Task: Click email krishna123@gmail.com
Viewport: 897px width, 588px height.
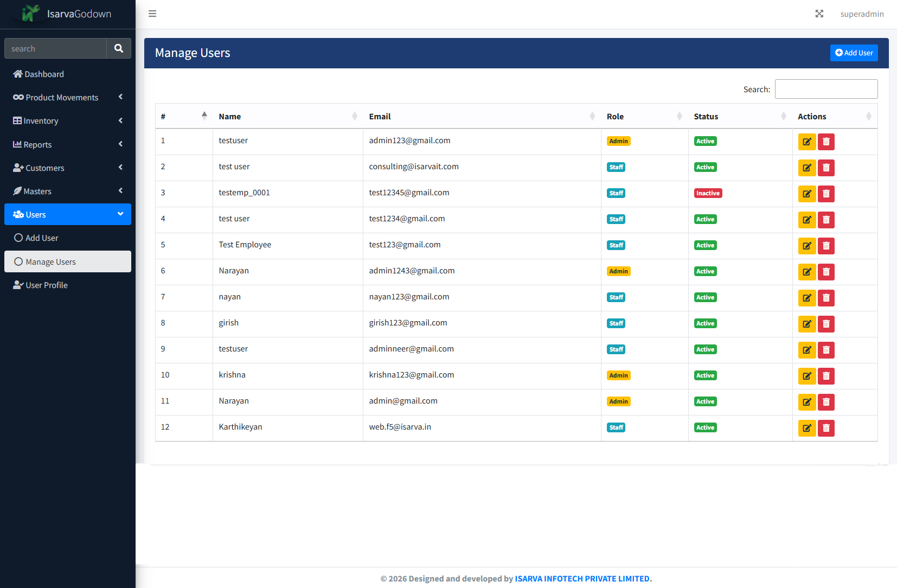Action: pyautogui.click(x=411, y=375)
